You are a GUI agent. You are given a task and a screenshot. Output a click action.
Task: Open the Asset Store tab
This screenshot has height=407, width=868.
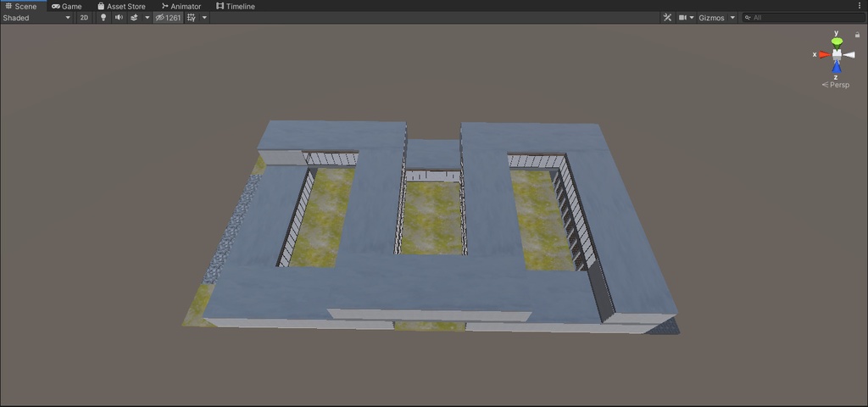[x=121, y=6]
